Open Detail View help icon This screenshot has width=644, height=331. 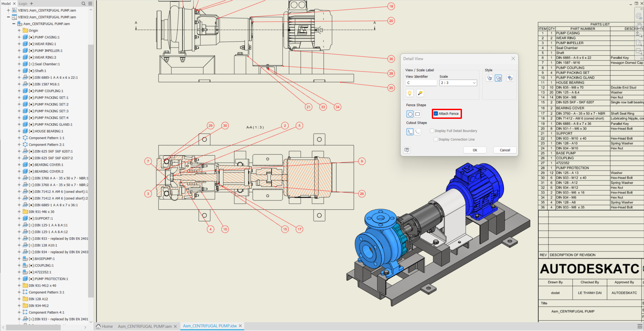(407, 150)
